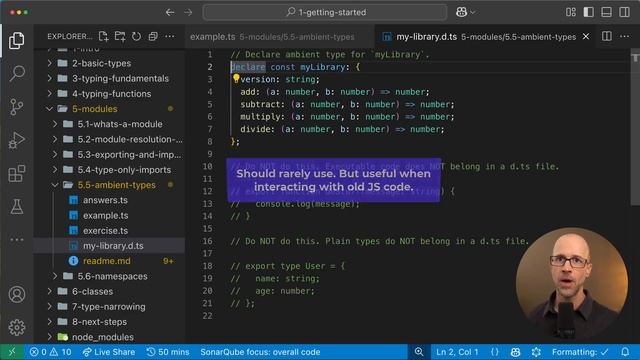The height and width of the screenshot is (360, 640).
Task: Collapse all folders in Explorer
Action: [153, 36]
